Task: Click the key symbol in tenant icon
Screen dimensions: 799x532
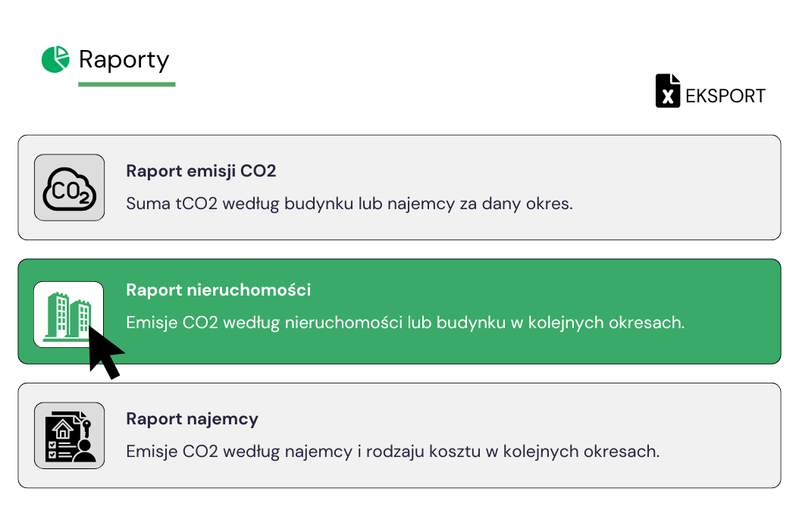Action: coord(87,428)
